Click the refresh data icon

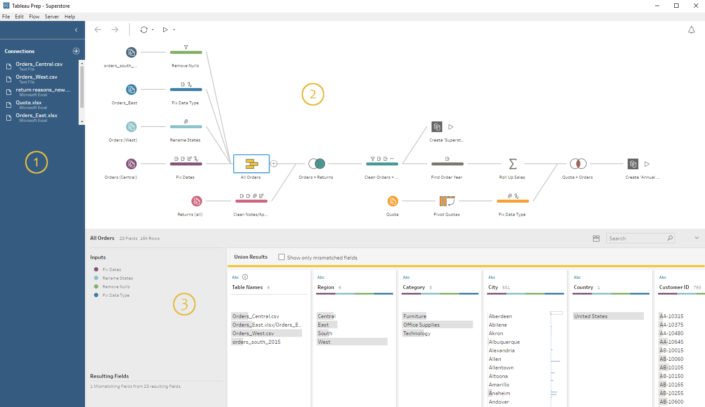click(x=143, y=30)
